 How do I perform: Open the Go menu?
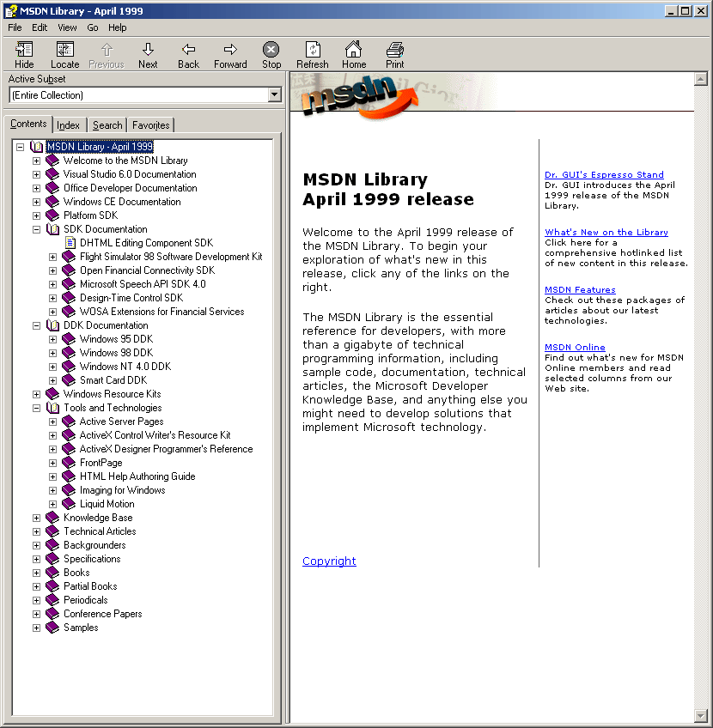pos(93,27)
